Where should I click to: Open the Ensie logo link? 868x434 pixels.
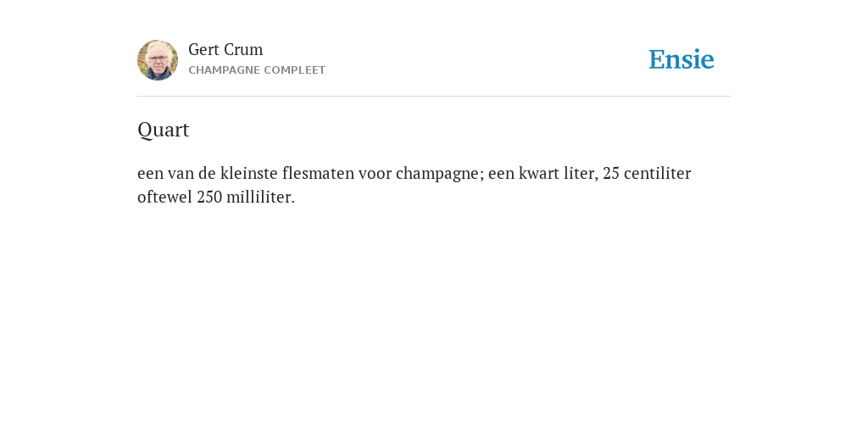pos(682,59)
